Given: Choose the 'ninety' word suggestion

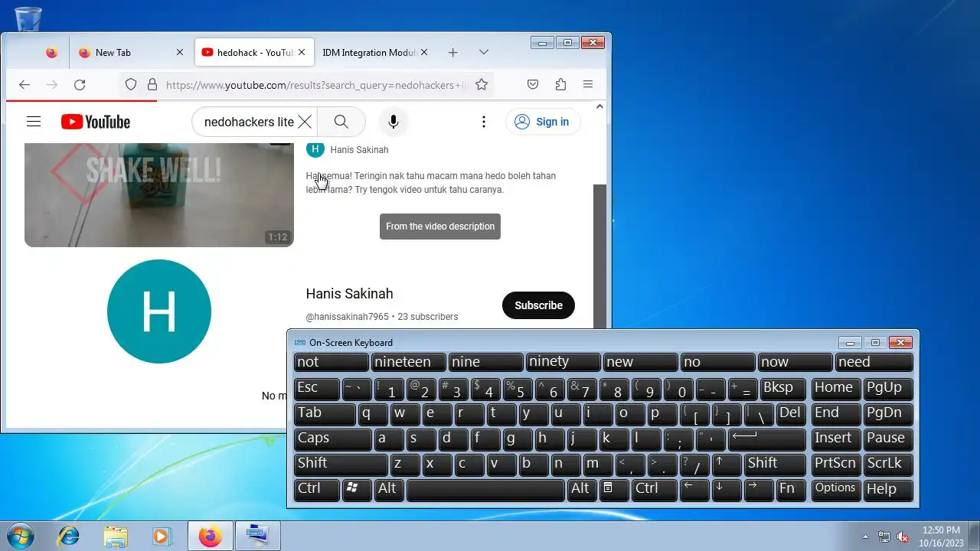Looking at the screenshot, I should coord(563,362).
